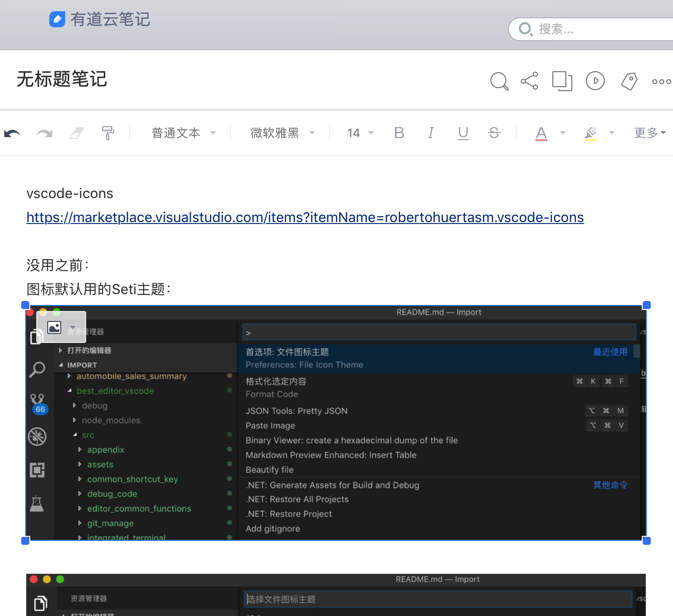Apply the yellow highlight color button
This screenshot has width=673, height=616.
coord(591,134)
